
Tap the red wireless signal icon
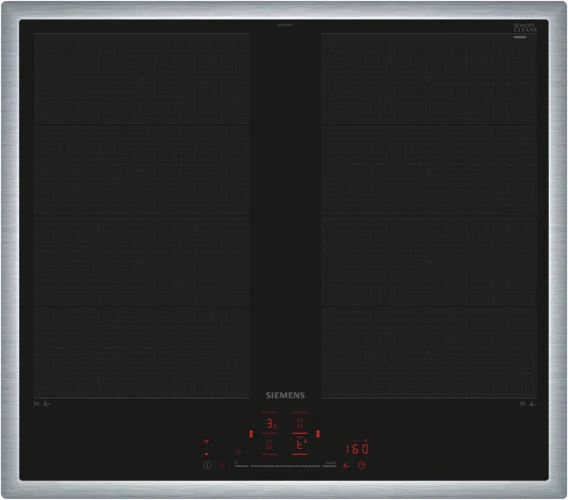point(206,442)
